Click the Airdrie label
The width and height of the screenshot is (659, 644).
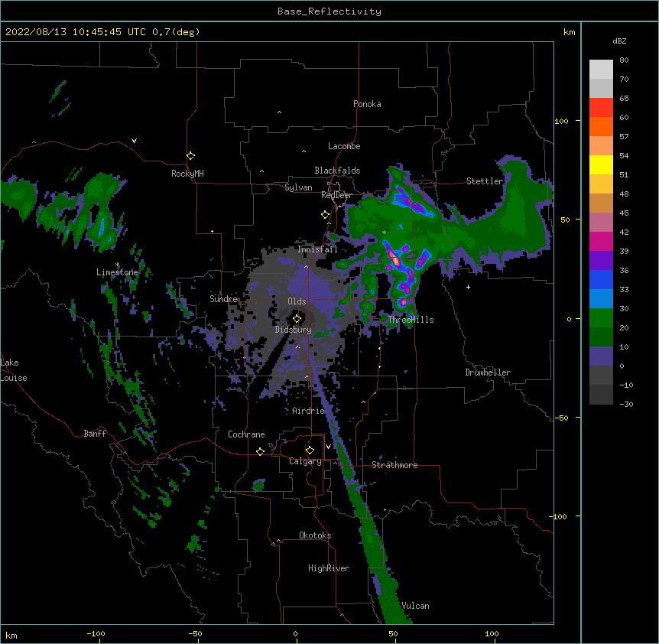click(308, 411)
